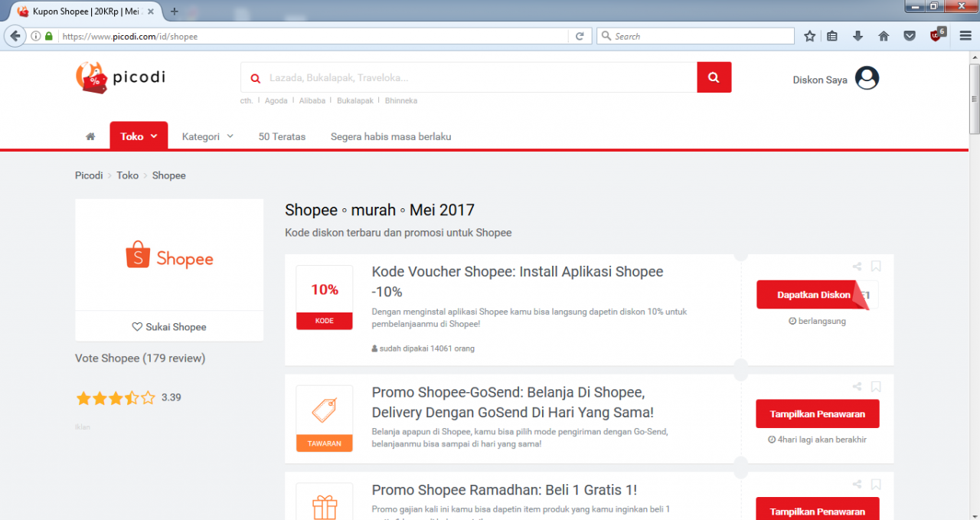Click the uBlock extension icon
This screenshot has width=980, height=520.
(936, 35)
